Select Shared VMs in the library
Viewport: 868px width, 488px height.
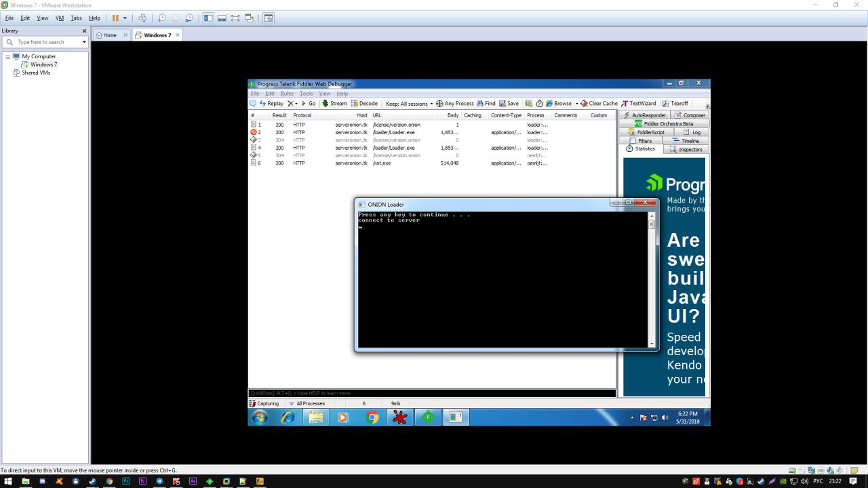coord(35,73)
